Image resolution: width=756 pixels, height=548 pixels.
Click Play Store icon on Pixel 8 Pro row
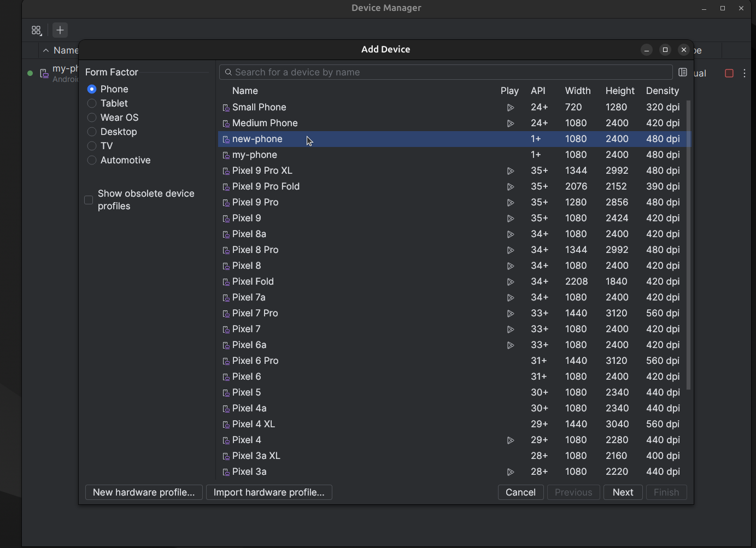510,250
